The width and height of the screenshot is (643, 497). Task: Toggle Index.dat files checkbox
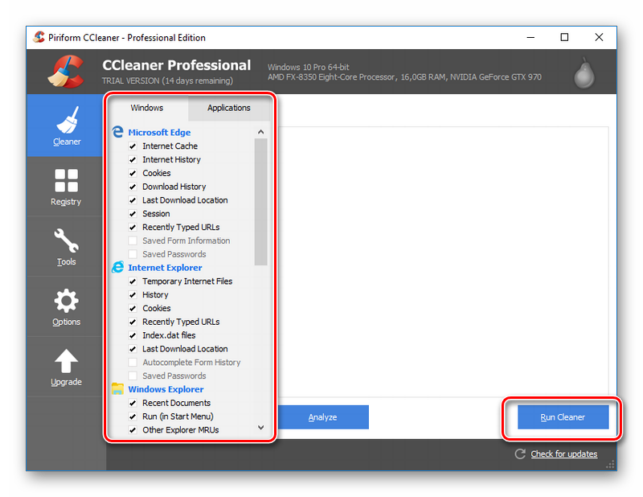(x=132, y=335)
